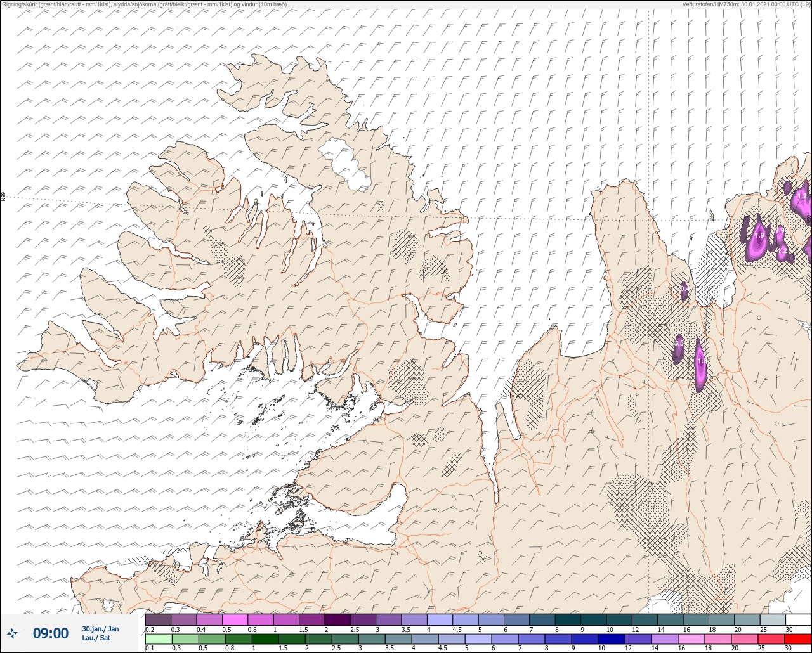Viewport: 812px width, 653px height.
Task: Click the map title starting 'Rigning/skúrir'
Action: click(x=144, y=4)
